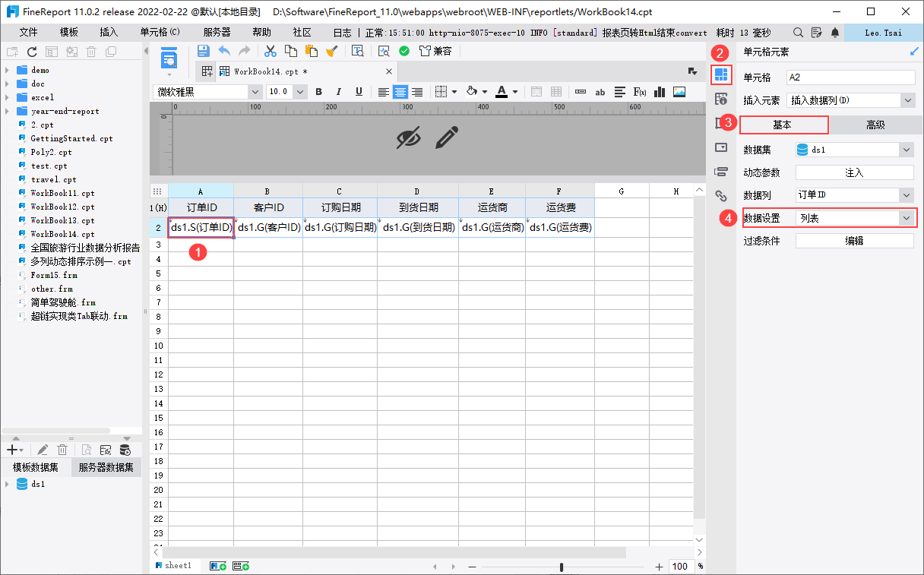The image size is (924, 575).
Task: Toggle Italic formatting
Action: tap(339, 92)
